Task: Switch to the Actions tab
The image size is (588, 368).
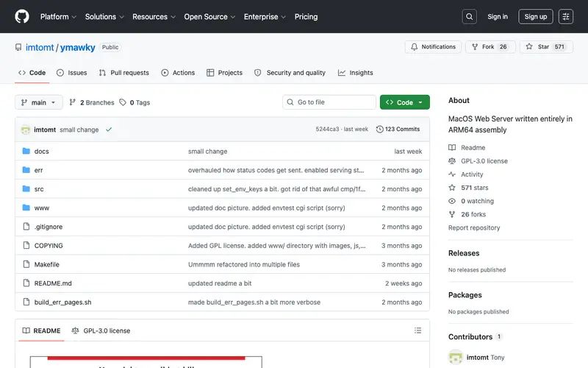Action: 178,73
